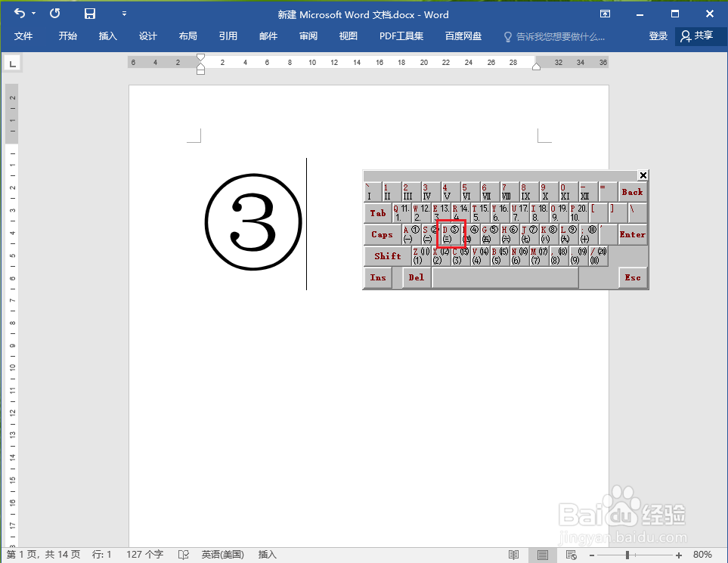This screenshot has height=563, width=728.
Task: Go to the 审阅 tab
Action: (x=308, y=36)
